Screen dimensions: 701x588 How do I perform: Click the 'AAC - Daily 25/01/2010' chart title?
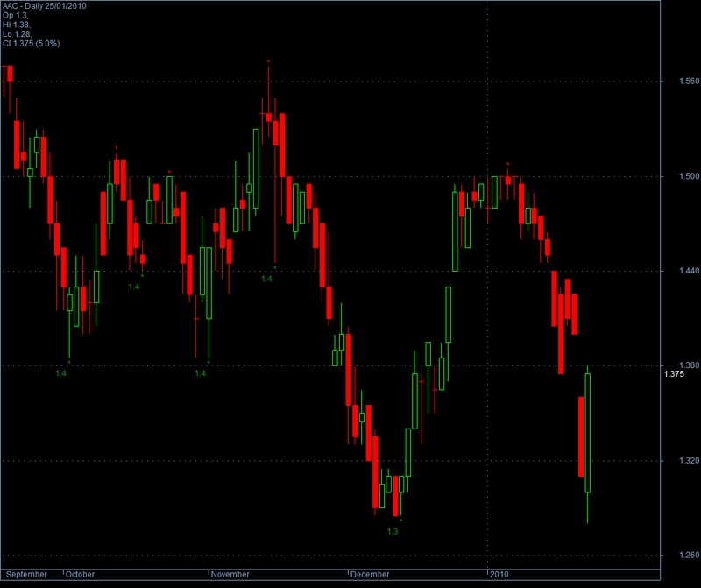tap(45, 6)
